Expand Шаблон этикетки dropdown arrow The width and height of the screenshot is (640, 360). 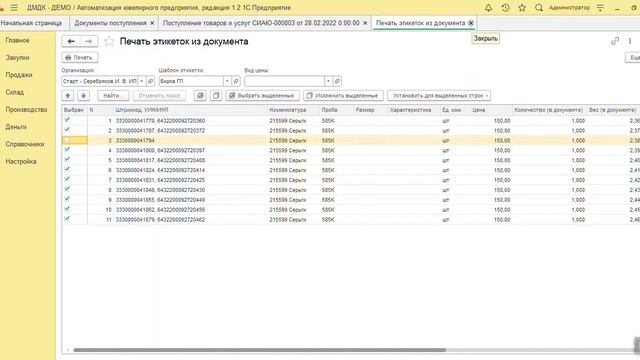(x=227, y=81)
